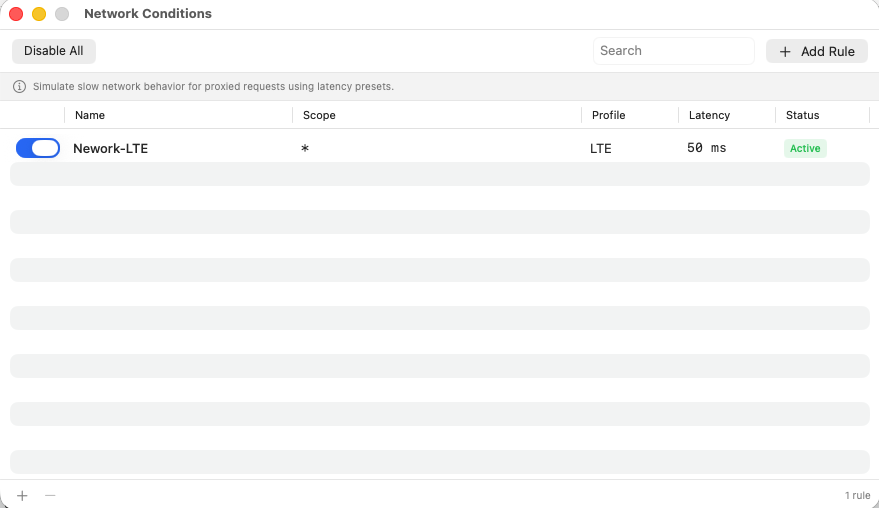Click the Disable All button
Image resolution: width=879 pixels, height=508 pixels.
pyautogui.click(x=54, y=51)
